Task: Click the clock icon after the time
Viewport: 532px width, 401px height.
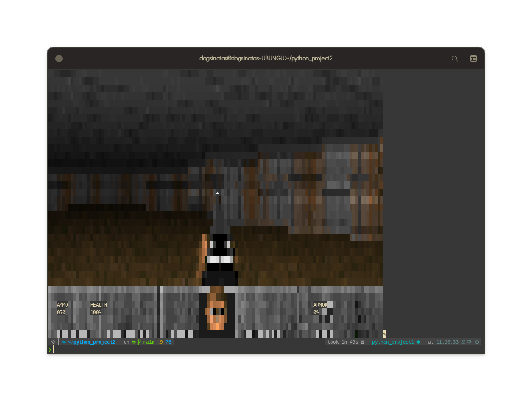Action: 477,342
